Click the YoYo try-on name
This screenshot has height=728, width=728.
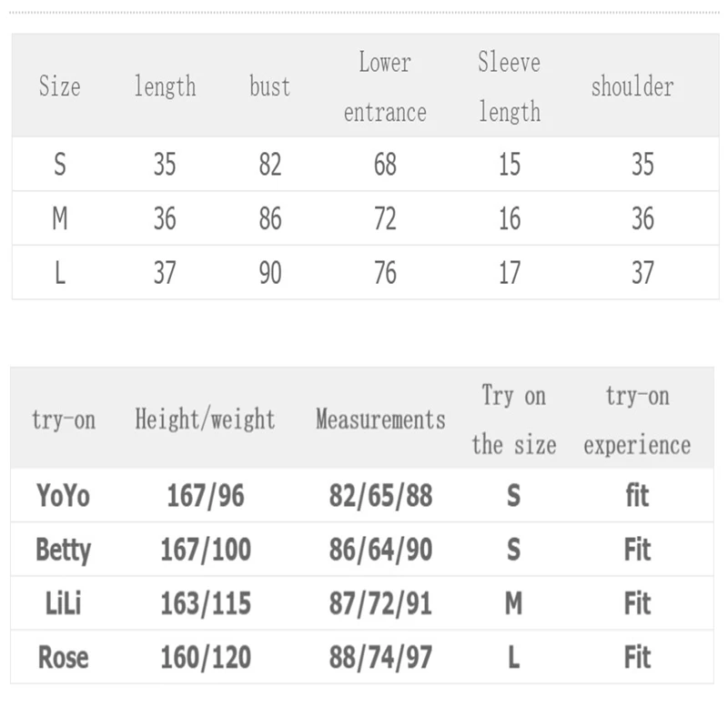tap(63, 495)
